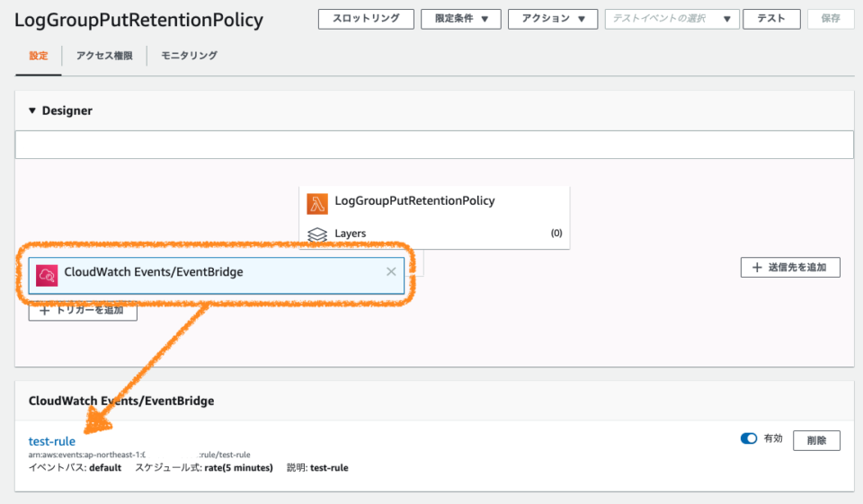
Task: Click the CloudWatch Events trigger icon
Action: click(x=47, y=275)
